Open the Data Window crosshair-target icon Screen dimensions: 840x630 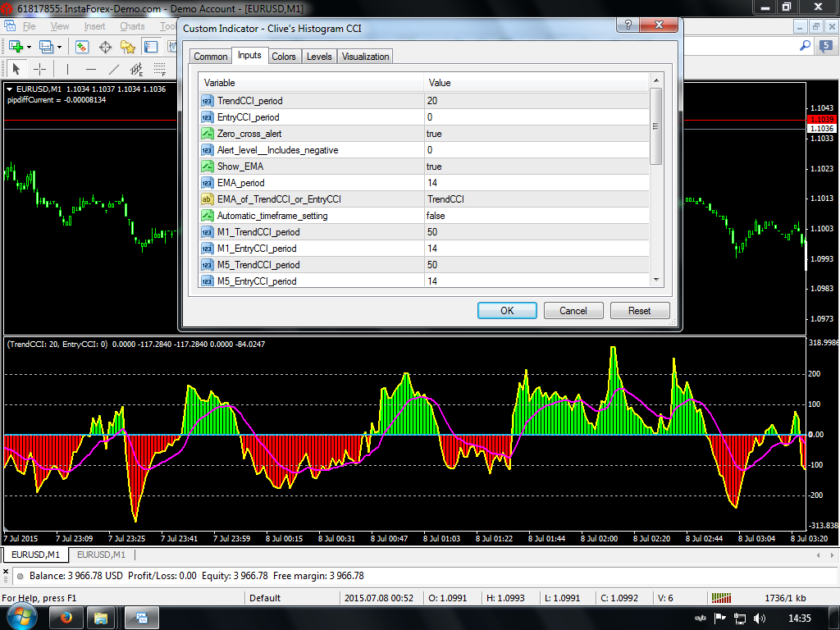(x=104, y=47)
